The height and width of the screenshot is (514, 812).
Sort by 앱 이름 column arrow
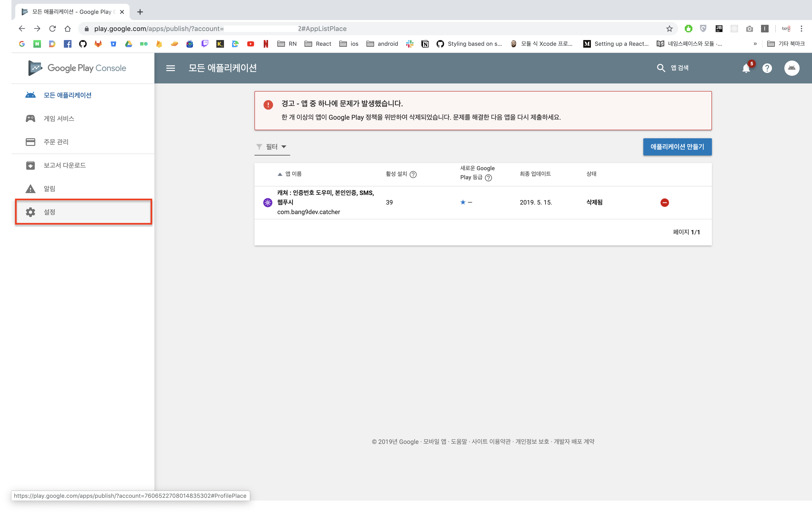click(x=279, y=174)
